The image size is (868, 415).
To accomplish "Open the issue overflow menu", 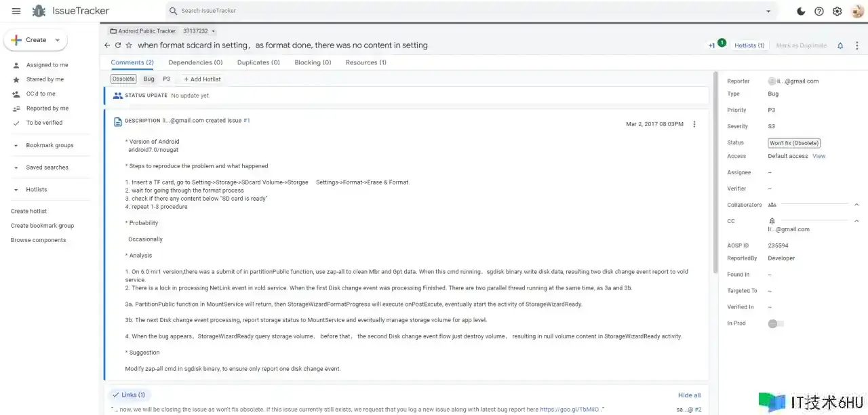I will (x=857, y=45).
